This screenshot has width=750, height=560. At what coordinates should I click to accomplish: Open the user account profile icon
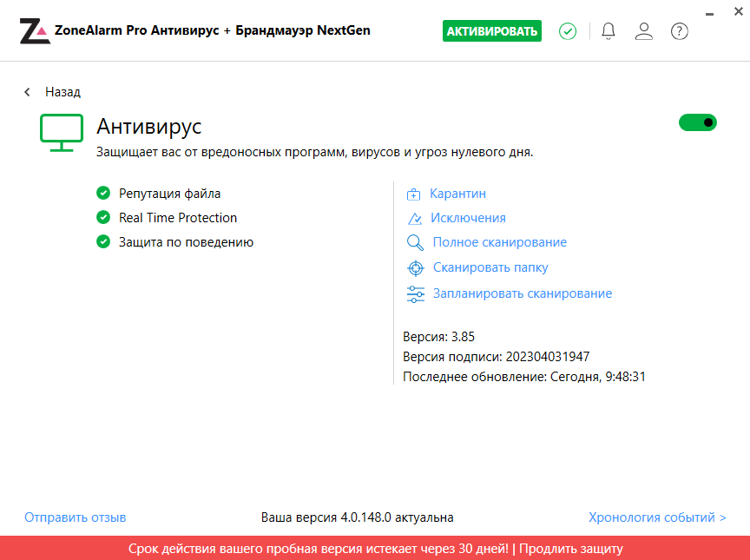coord(644,31)
